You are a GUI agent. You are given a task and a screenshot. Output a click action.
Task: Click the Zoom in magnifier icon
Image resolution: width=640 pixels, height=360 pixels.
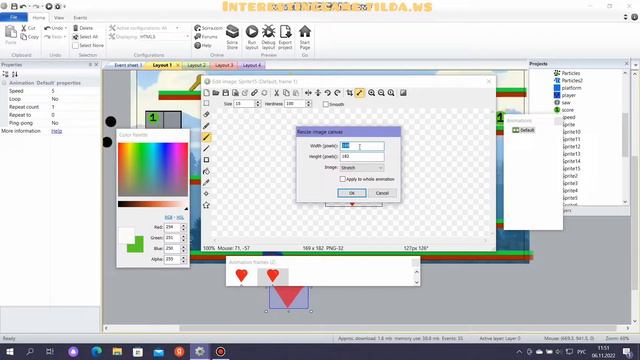pyautogui.click(x=371, y=93)
